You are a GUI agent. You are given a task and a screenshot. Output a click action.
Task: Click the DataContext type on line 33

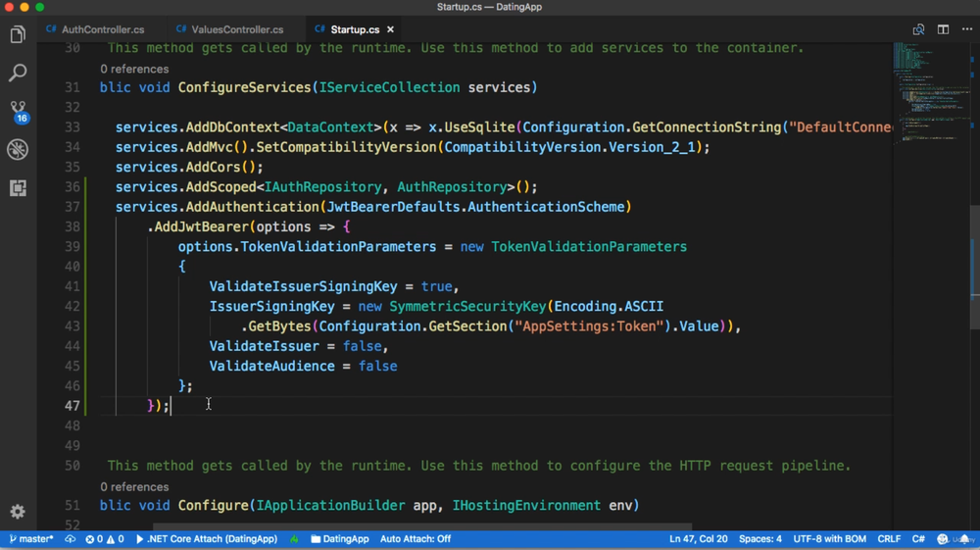[x=330, y=126]
